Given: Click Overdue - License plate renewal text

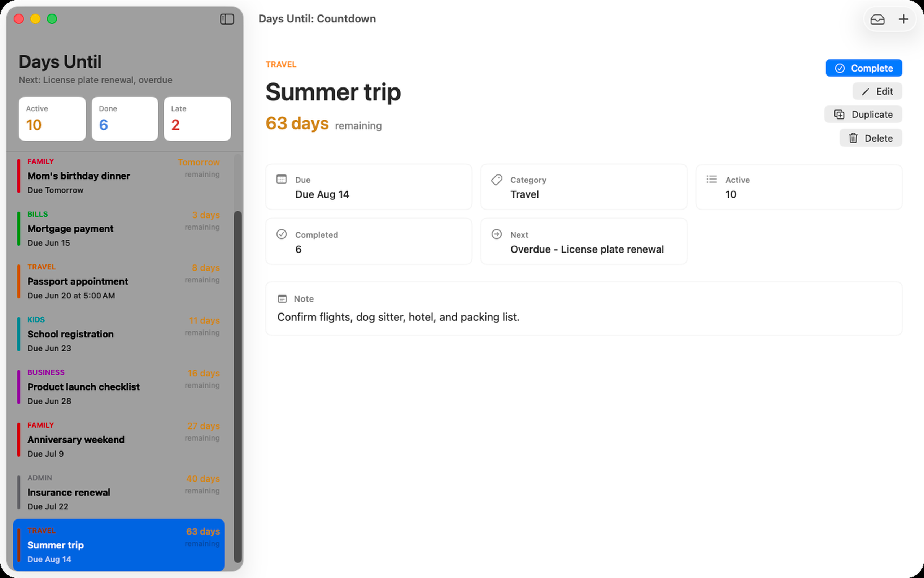Looking at the screenshot, I should (x=587, y=249).
